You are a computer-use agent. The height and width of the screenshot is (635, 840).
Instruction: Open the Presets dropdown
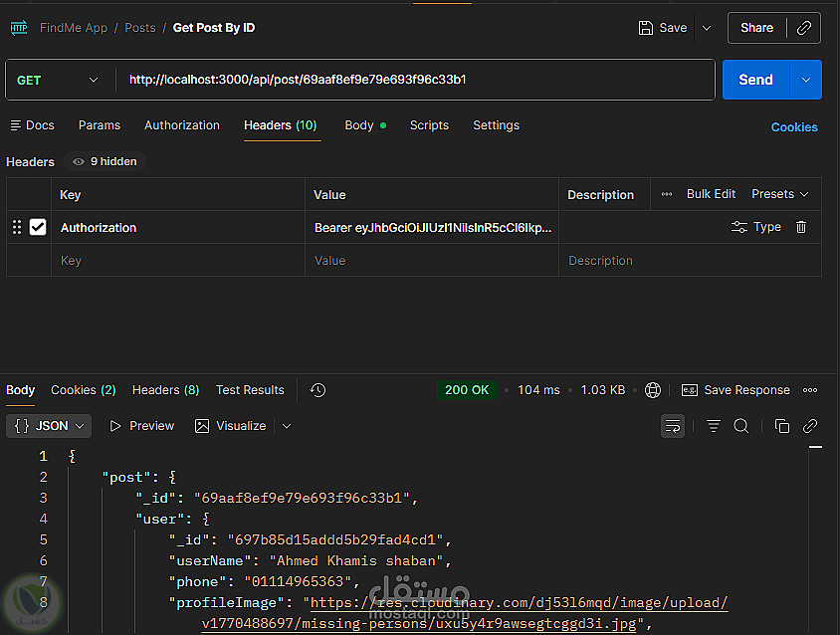click(780, 194)
